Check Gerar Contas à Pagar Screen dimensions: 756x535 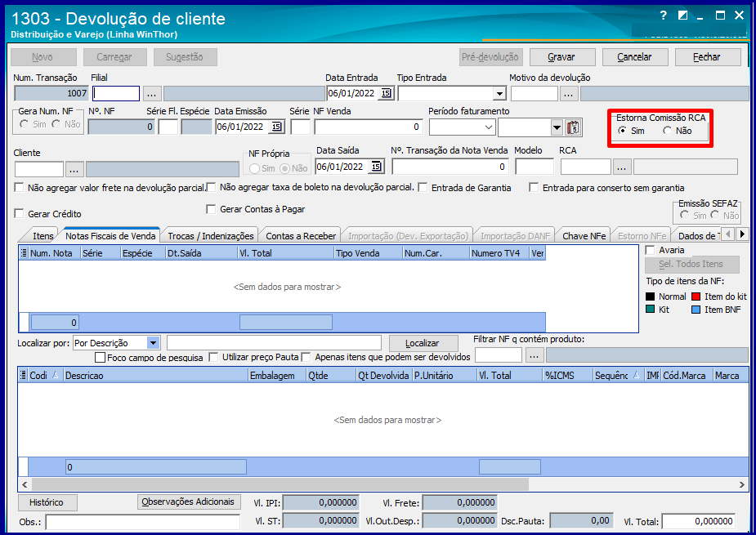point(211,209)
